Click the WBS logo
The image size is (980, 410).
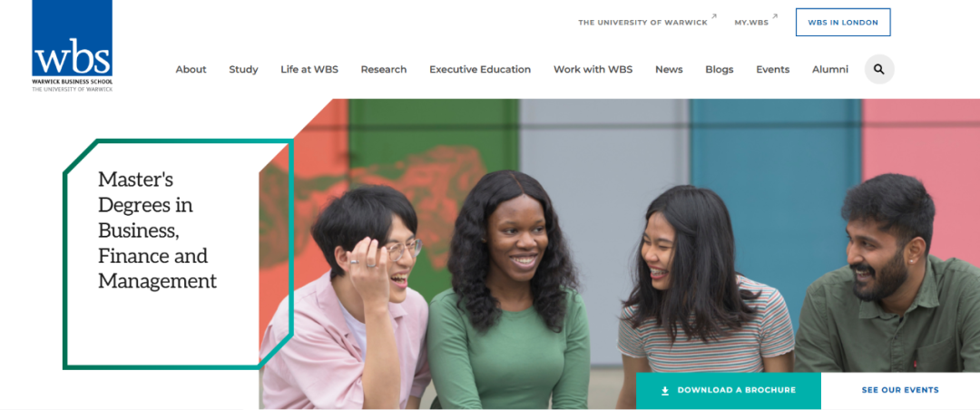(73, 46)
